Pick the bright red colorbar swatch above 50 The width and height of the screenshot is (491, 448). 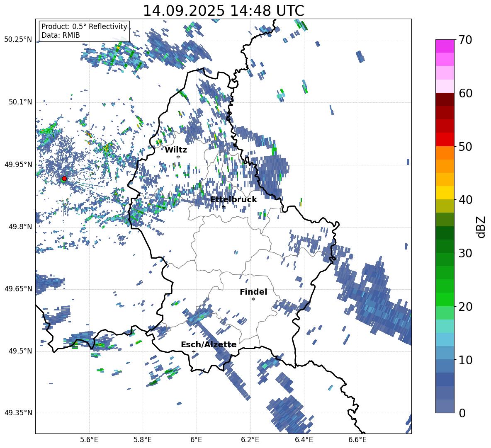[x=445, y=139]
